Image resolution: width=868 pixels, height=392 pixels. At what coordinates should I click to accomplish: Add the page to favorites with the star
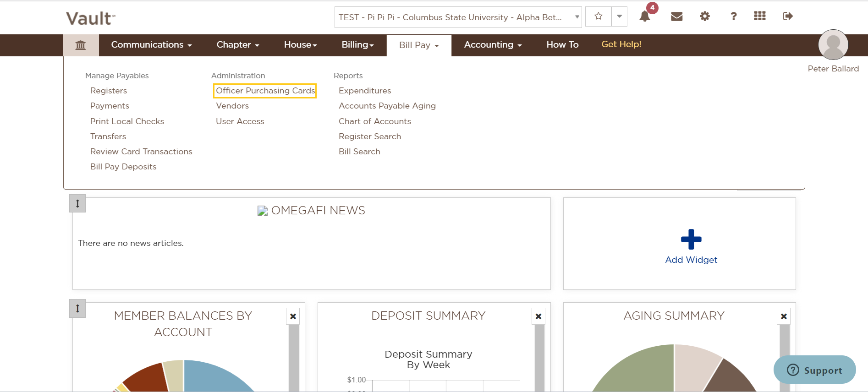598,16
